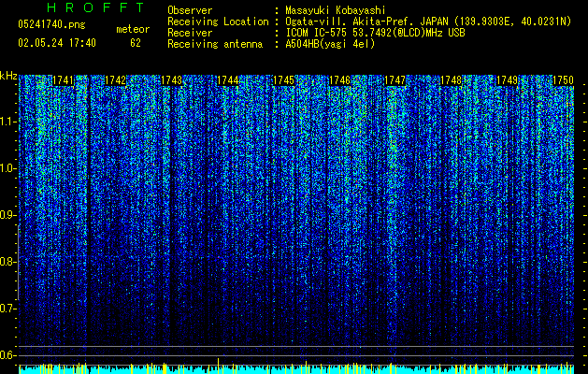Click the 0.8 kHz axis tick label
This screenshot has height=374, width=588.
coord(8,262)
